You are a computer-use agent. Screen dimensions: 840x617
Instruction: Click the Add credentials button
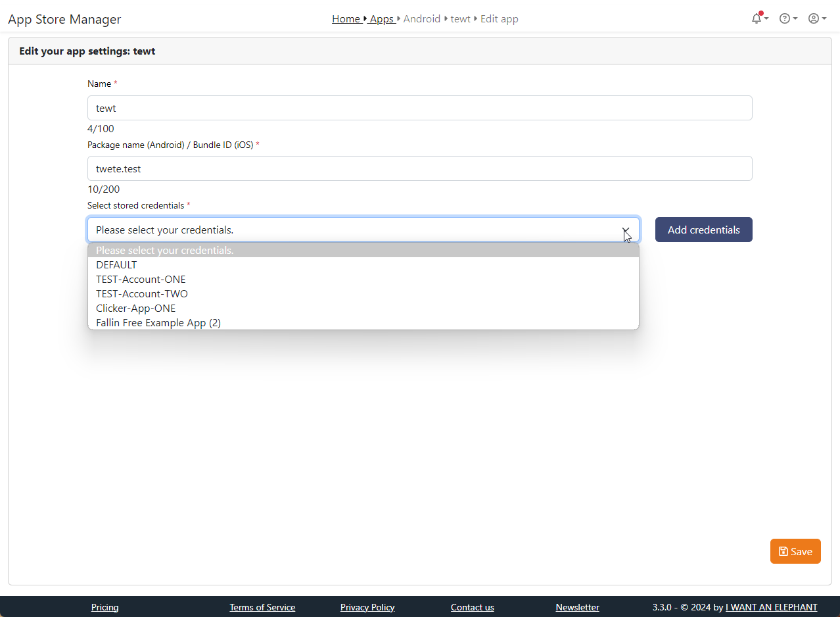[703, 230]
